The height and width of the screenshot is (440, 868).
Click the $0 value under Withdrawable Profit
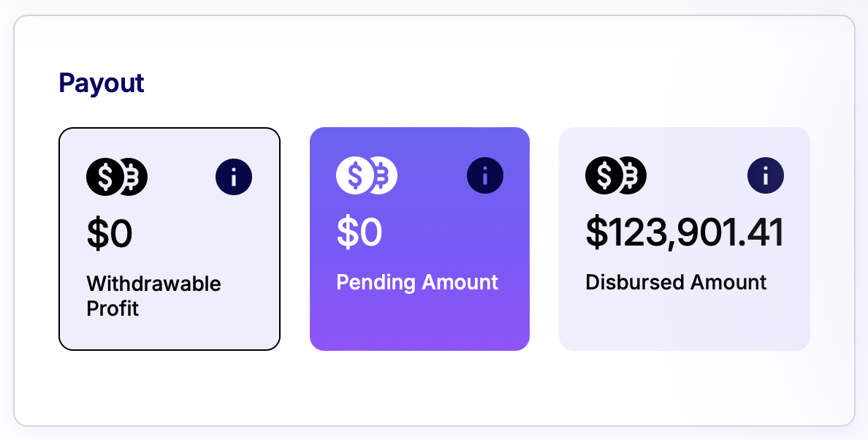tap(110, 234)
